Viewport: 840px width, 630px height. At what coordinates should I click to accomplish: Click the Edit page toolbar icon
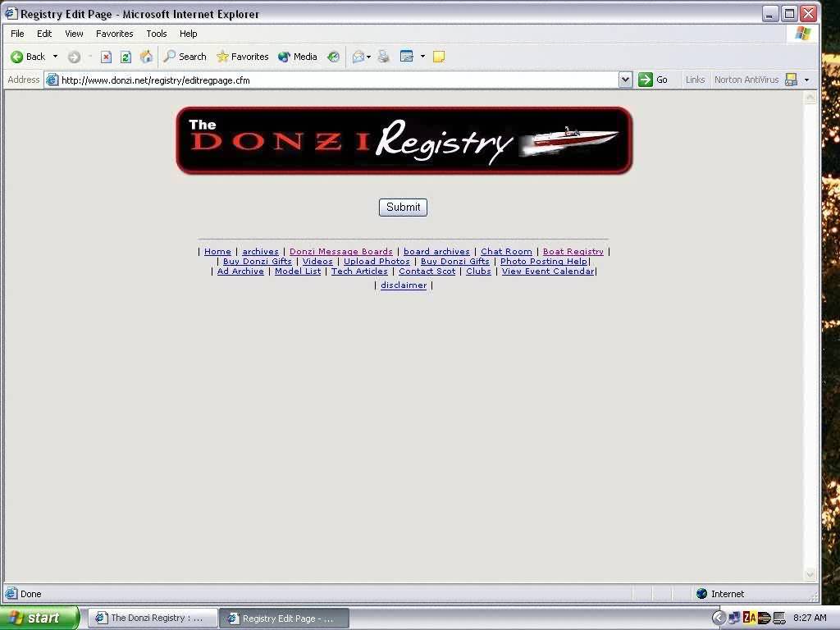407,57
